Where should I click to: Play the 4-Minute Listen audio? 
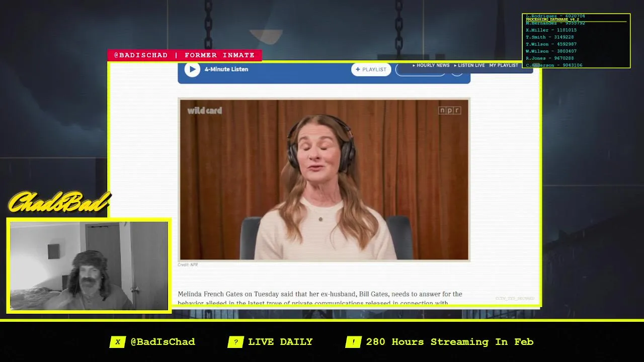192,69
